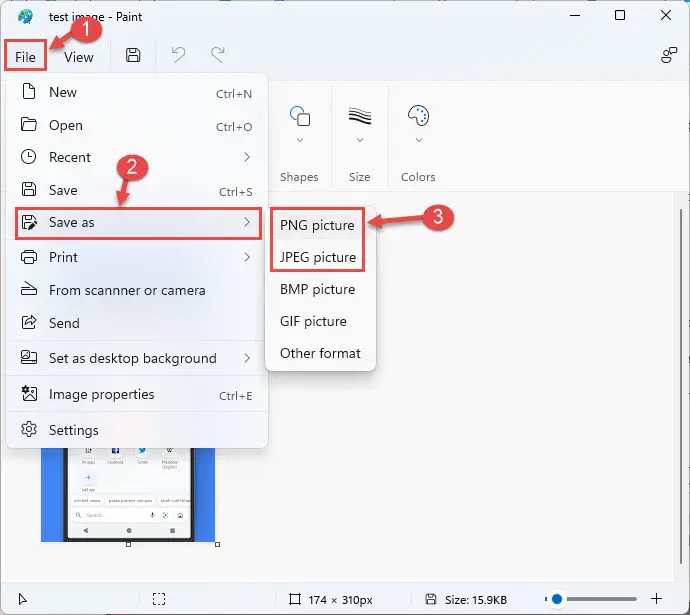Save as BMP picture
690x615 pixels.
click(x=318, y=289)
